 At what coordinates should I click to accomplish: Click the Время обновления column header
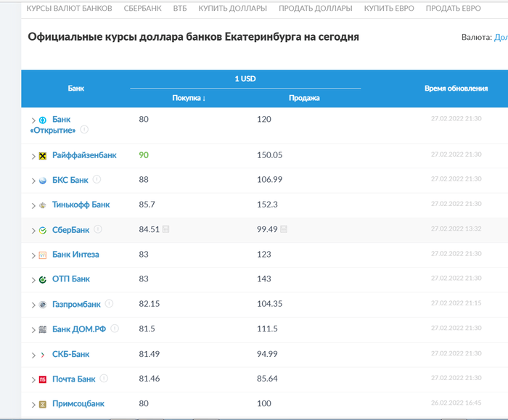tap(456, 88)
